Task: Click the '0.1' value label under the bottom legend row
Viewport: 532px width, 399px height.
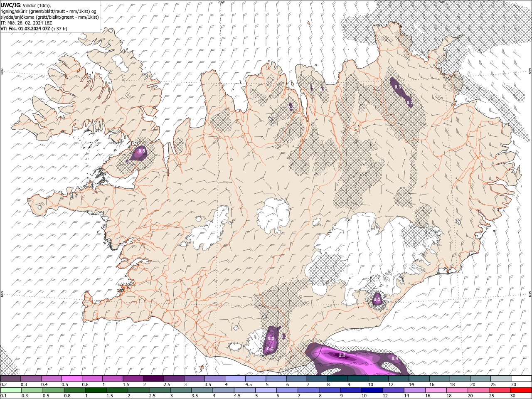Action: coord(3,396)
